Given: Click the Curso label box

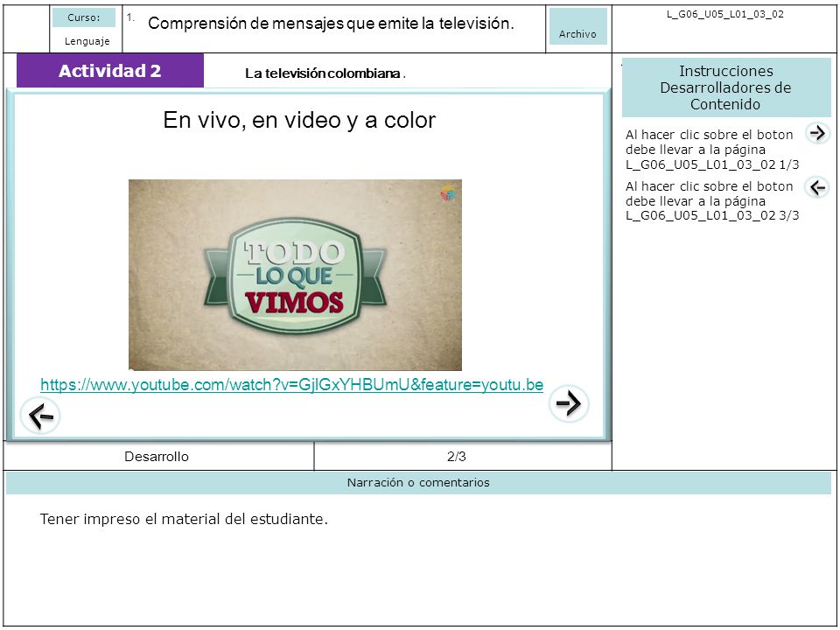Looking at the screenshot, I should [84, 17].
